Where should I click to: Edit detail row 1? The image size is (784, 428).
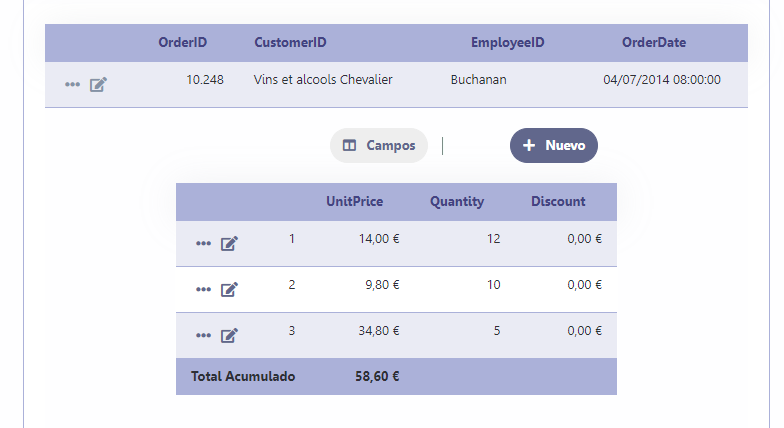click(229, 243)
